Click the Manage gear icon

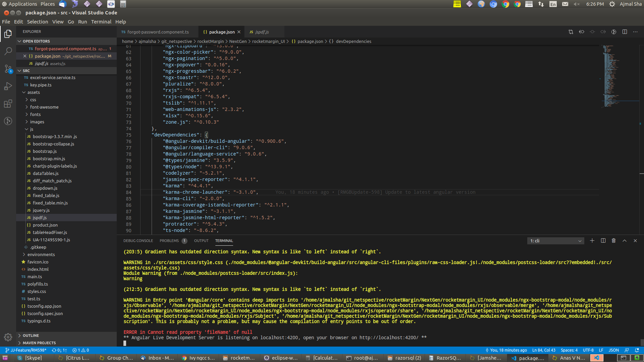click(x=8, y=337)
